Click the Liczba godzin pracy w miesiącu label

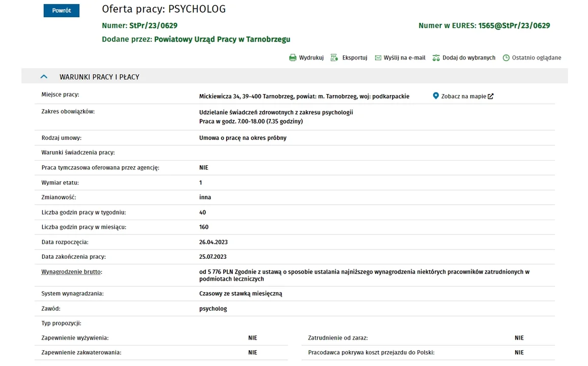click(x=84, y=227)
